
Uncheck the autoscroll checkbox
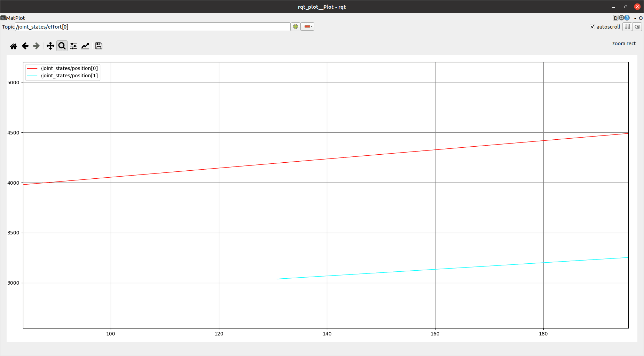(x=592, y=27)
